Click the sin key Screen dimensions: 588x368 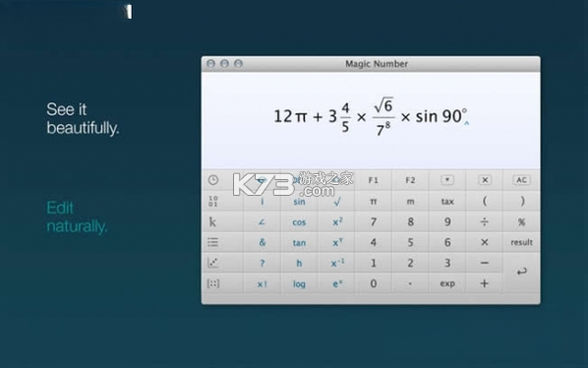click(x=299, y=202)
